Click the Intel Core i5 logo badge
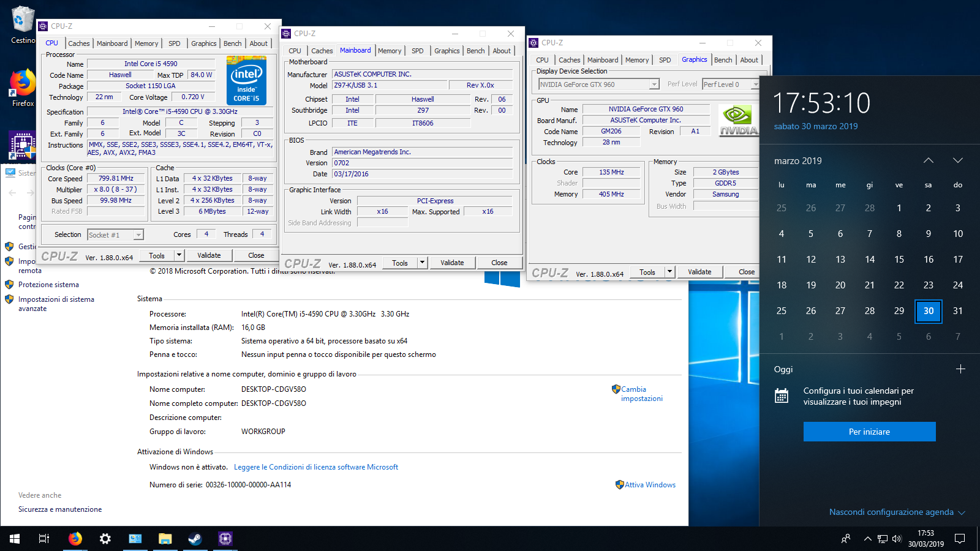 tap(246, 80)
